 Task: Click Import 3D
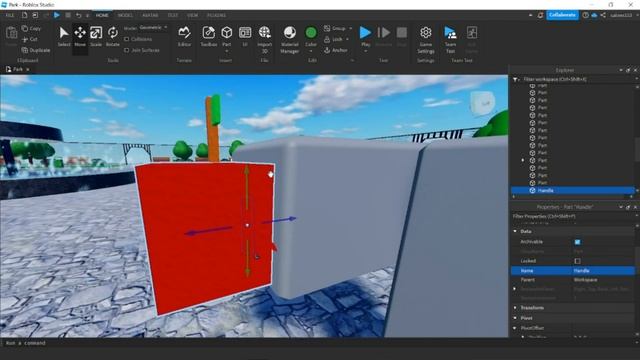pos(264,39)
